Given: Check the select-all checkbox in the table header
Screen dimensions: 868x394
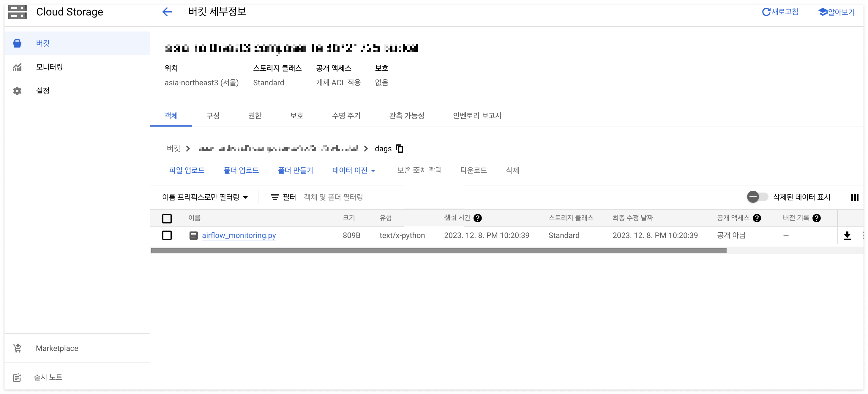Looking at the screenshot, I should (x=167, y=218).
